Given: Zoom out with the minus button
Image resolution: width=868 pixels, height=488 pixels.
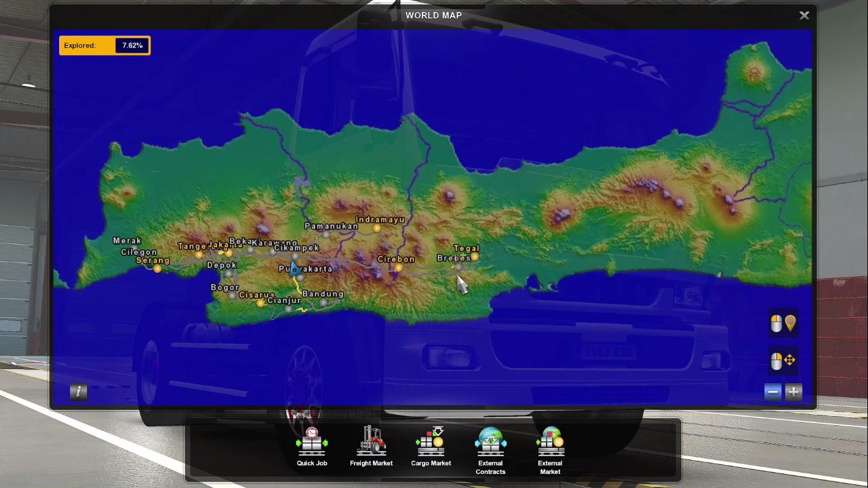Looking at the screenshot, I should [x=773, y=392].
